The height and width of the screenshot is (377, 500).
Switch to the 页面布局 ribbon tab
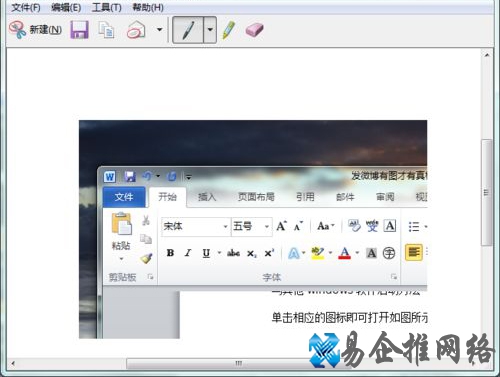256,197
